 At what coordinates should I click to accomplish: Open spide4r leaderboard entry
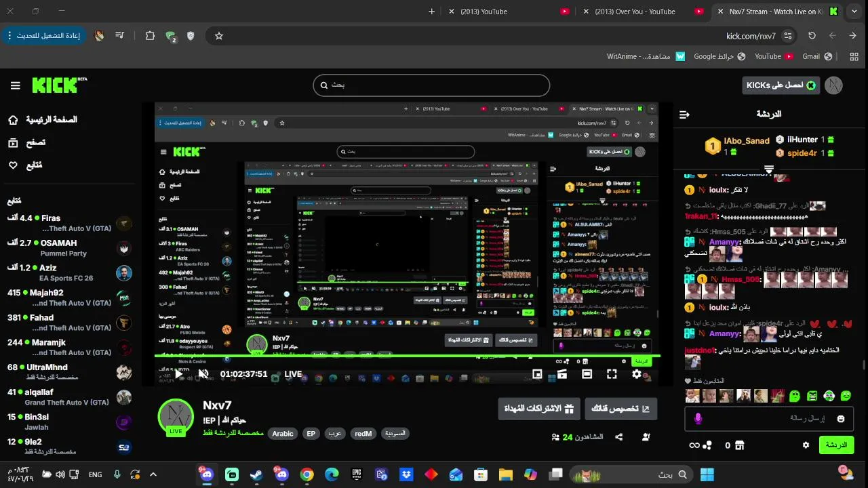click(x=805, y=153)
